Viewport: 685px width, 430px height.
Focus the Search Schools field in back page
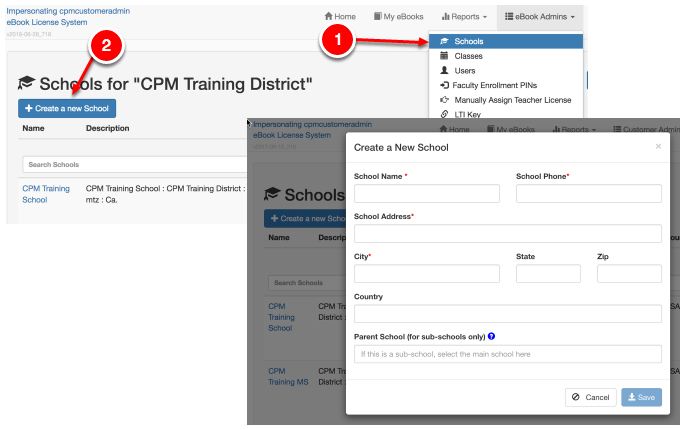[135, 164]
